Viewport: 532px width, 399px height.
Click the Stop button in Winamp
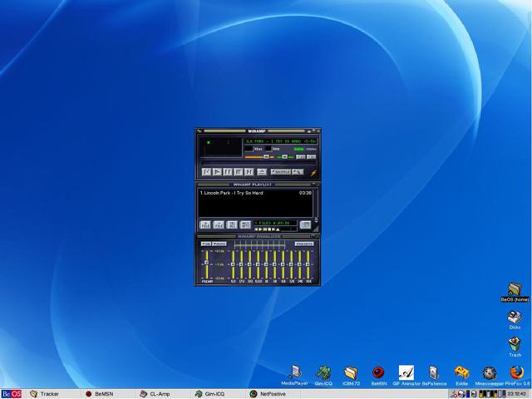[239, 172]
